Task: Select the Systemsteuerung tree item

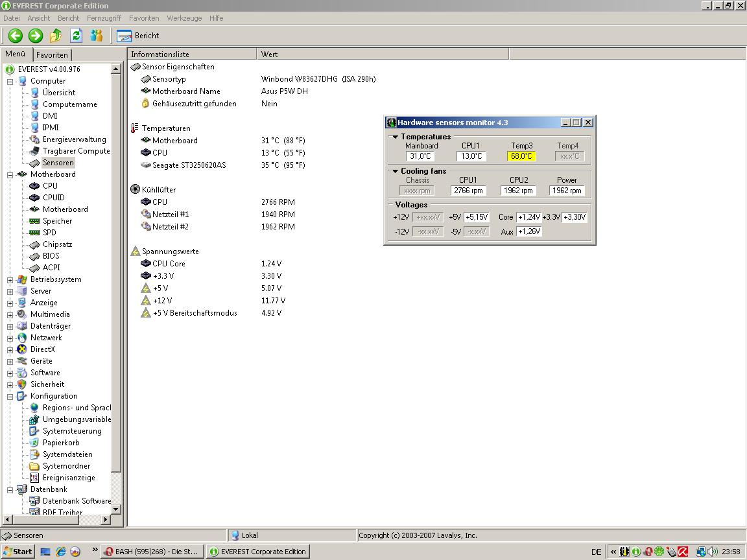Action: (72, 431)
